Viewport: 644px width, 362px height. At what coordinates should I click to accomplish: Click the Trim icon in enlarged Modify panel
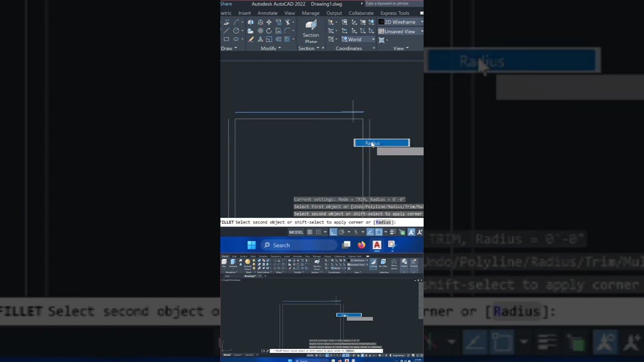pos(287,22)
